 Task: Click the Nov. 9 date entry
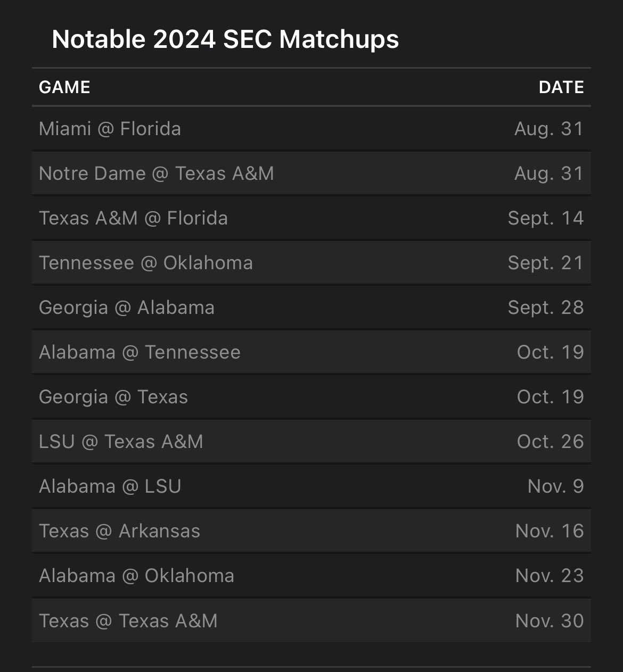[x=555, y=486]
